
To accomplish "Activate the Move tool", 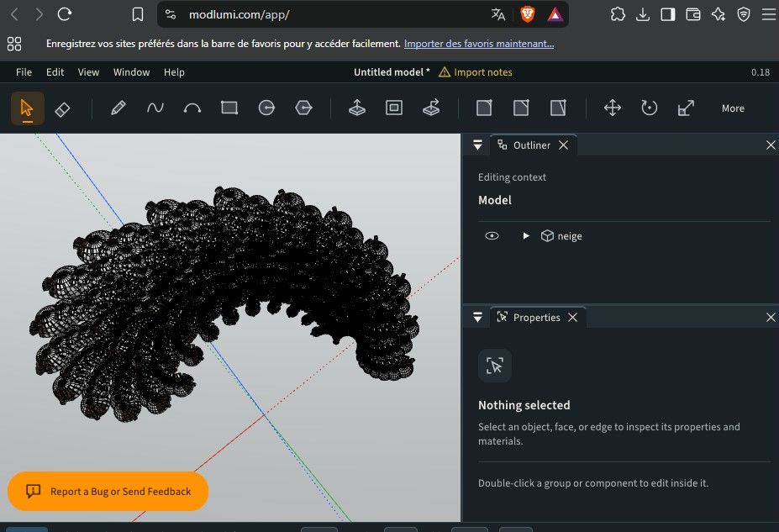I will (x=612, y=108).
